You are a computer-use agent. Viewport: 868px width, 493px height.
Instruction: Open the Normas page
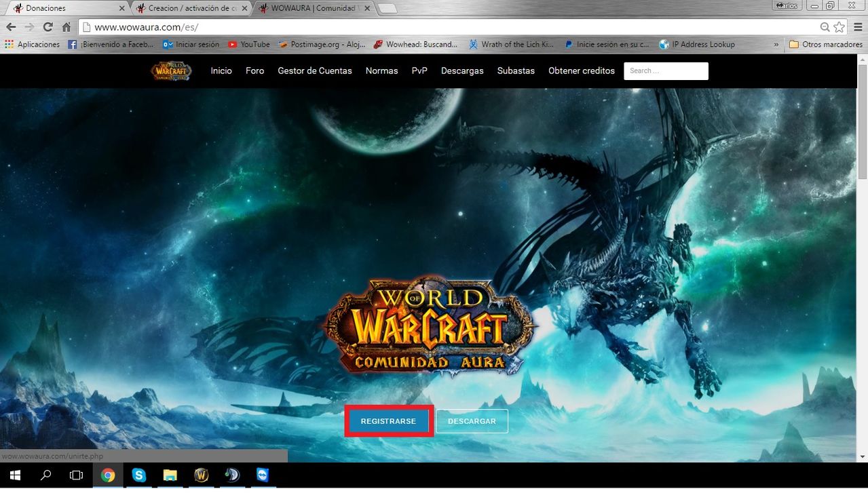point(382,71)
